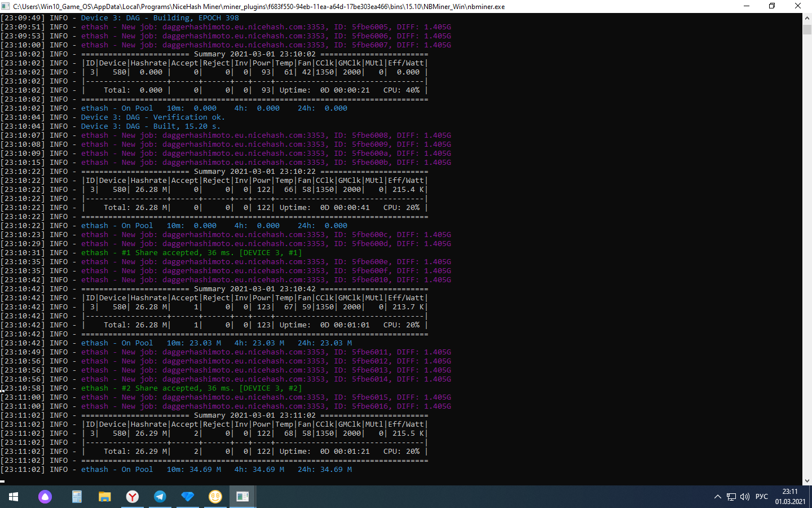The height and width of the screenshot is (508, 812).
Task: Open the volume control tray icon
Action: (x=745, y=497)
